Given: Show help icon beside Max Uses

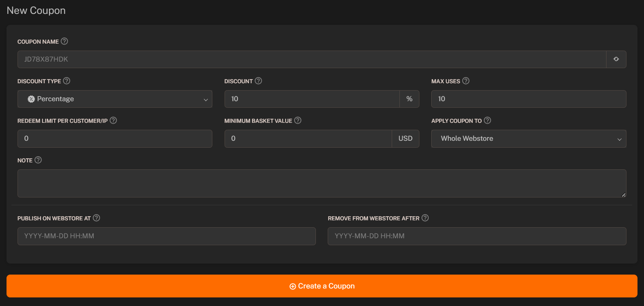Looking at the screenshot, I should (466, 81).
